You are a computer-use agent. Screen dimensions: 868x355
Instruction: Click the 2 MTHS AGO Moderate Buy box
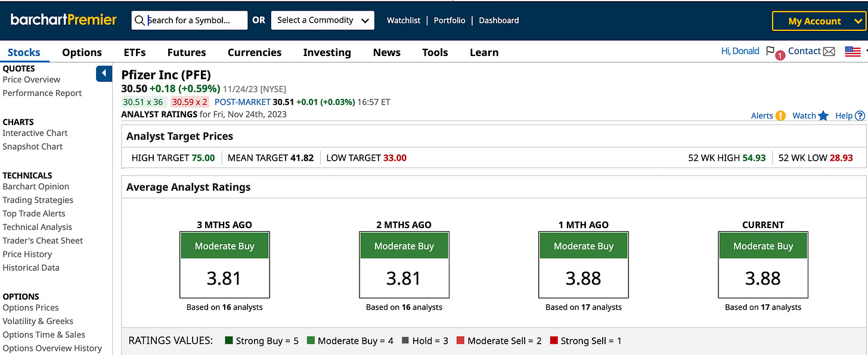(x=404, y=264)
